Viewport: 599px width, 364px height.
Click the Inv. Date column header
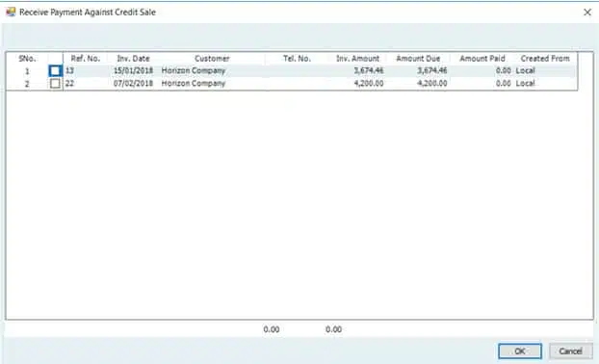[133, 59]
